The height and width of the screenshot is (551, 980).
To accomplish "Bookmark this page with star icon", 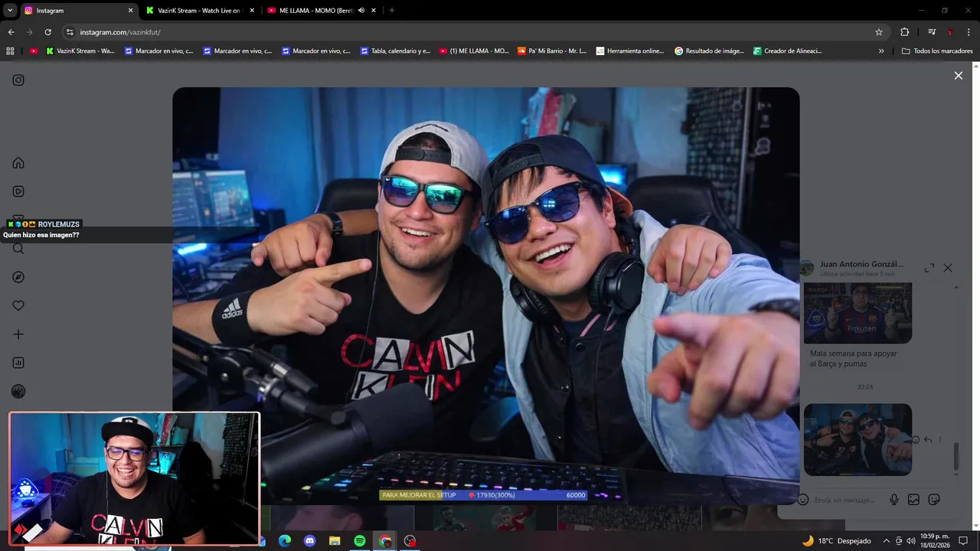I will (879, 32).
